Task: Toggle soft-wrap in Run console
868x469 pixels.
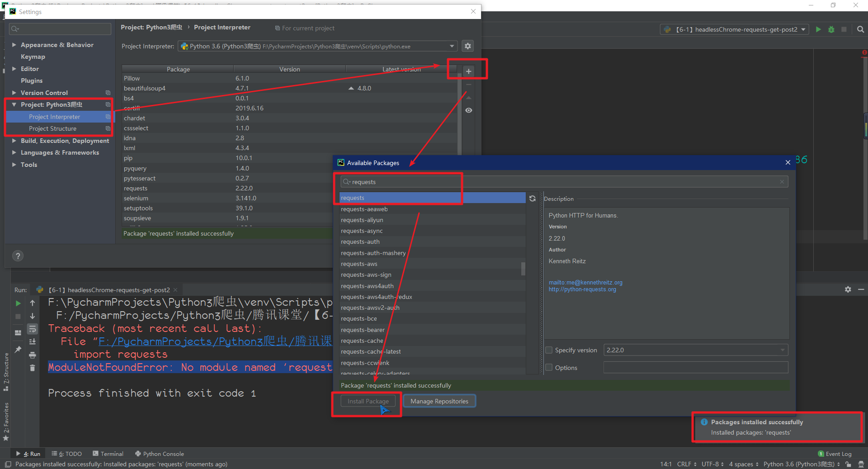Action: tap(33, 329)
